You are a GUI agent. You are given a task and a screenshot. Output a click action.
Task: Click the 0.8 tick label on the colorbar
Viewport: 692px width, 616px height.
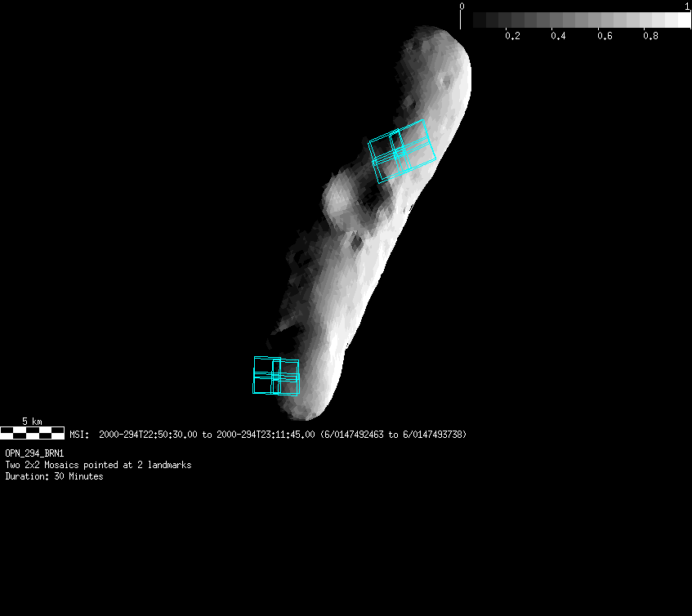(x=650, y=36)
